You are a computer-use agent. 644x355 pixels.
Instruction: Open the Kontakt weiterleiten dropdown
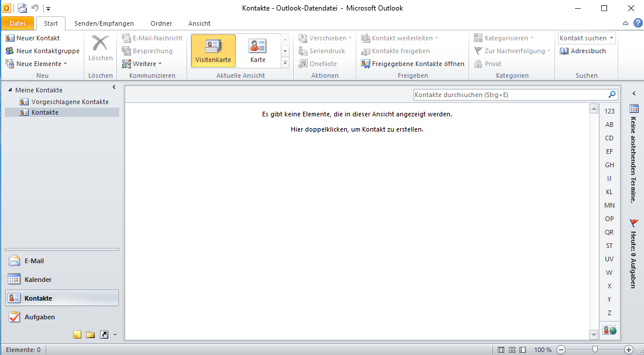[400, 38]
